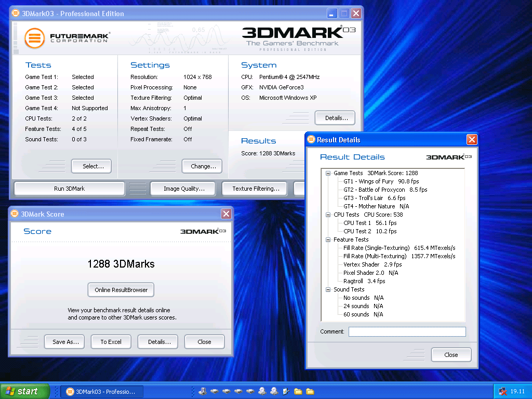Click CPU Tests CPU Score: 538 node
This screenshot has height=399, width=532.
(368, 215)
